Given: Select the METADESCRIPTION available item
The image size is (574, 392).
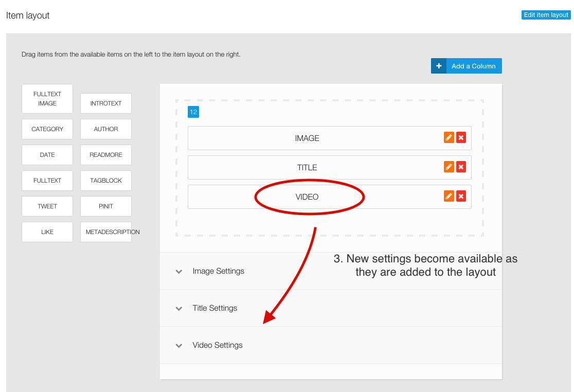Looking at the screenshot, I should pos(106,232).
